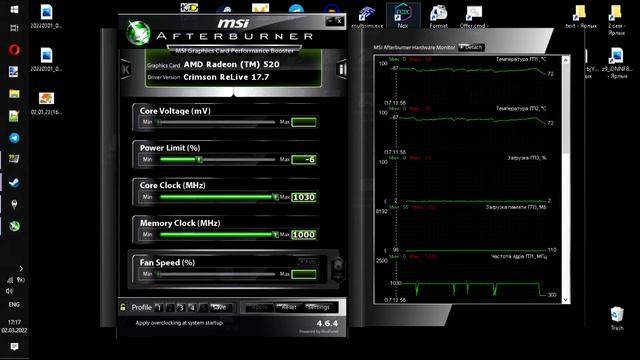The image size is (640, 360).
Task: Click the Memory Clock slider handle
Action: pos(276,234)
